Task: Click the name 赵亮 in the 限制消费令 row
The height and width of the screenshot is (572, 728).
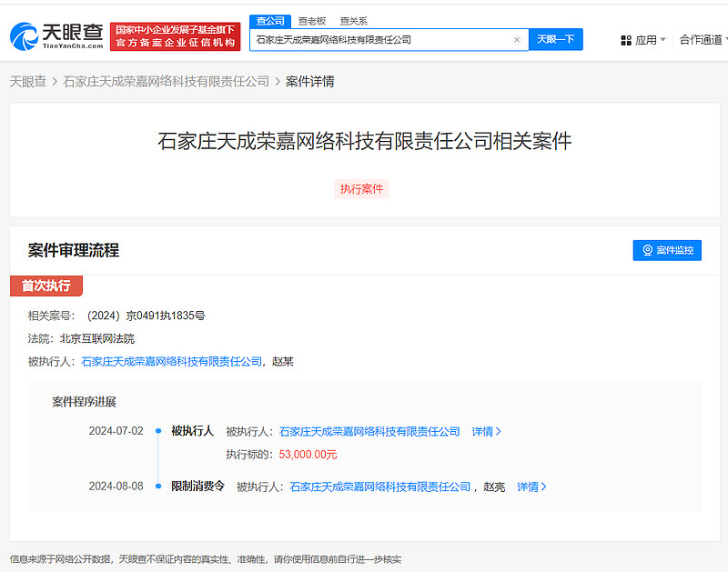Action: click(494, 487)
